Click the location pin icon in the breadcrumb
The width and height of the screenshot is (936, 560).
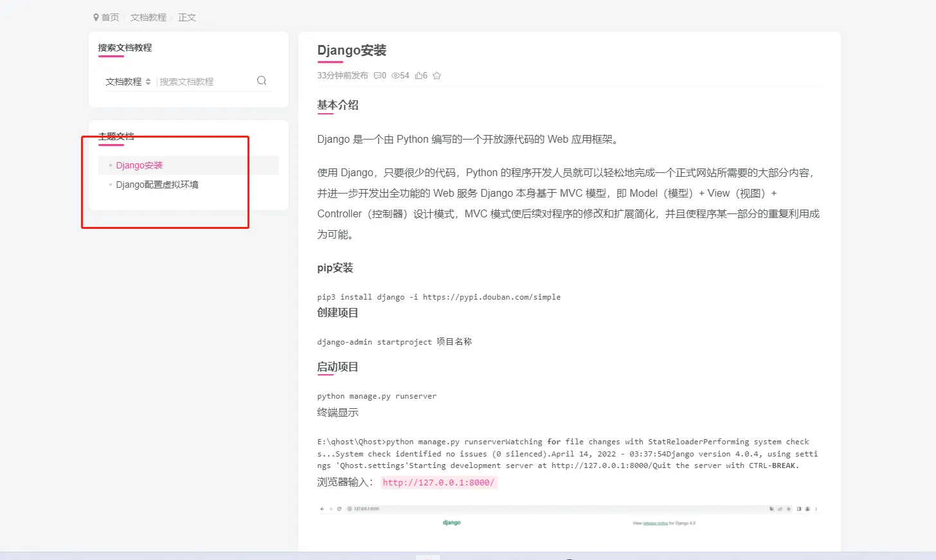[x=96, y=17]
